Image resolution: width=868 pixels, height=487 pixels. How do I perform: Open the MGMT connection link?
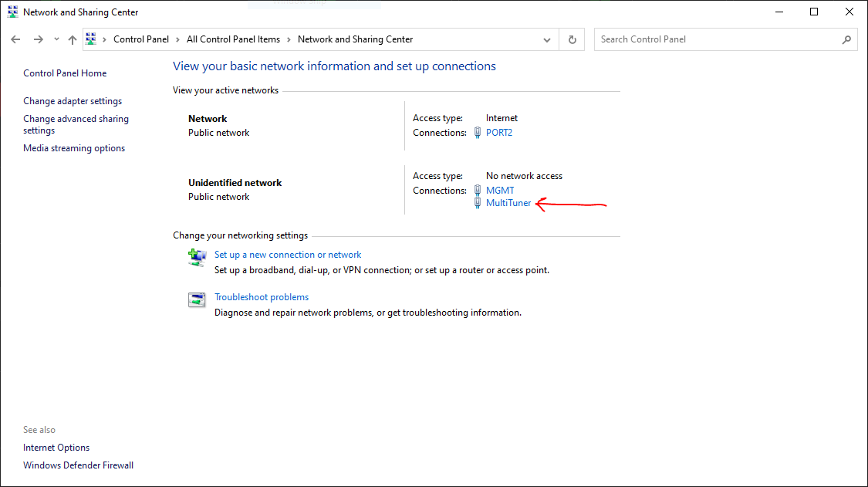pos(500,191)
